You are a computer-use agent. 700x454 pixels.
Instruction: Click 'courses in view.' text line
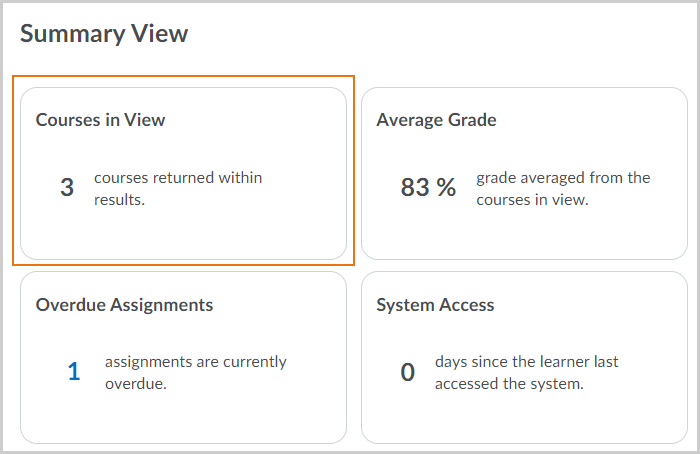(532, 200)
